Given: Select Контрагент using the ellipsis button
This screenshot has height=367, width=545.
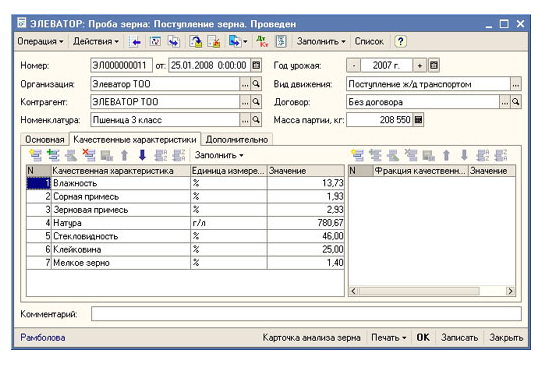Looking at the screenshot, I should click(245, 101).
